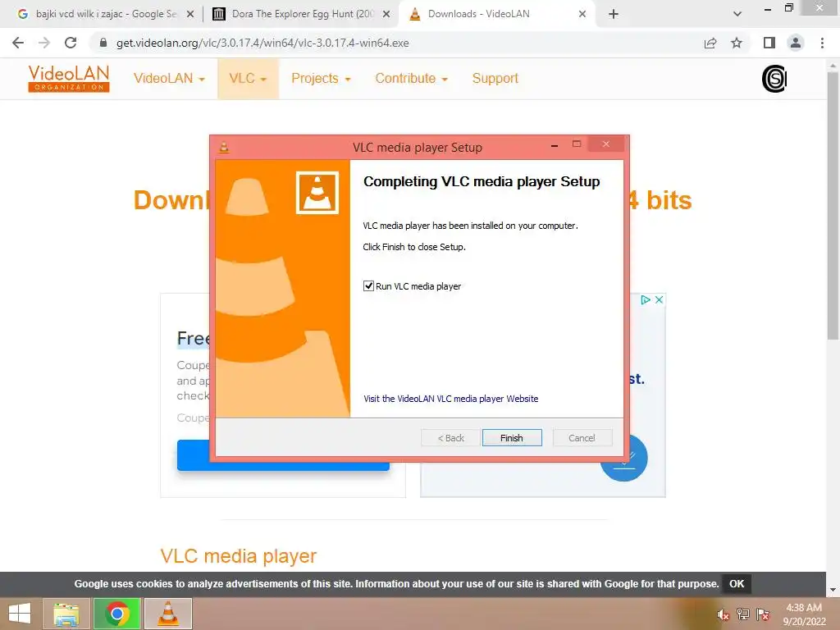Viewport: 840px width, 630px height.
Task: Click the lock site information icon
Action: (103, 43)
